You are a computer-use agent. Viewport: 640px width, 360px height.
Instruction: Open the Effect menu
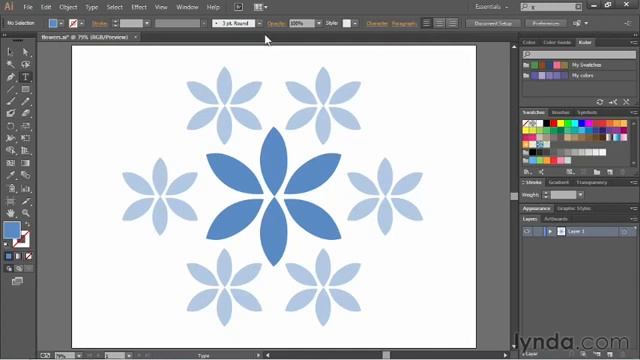pyautogui.click(x=139, y=7)
